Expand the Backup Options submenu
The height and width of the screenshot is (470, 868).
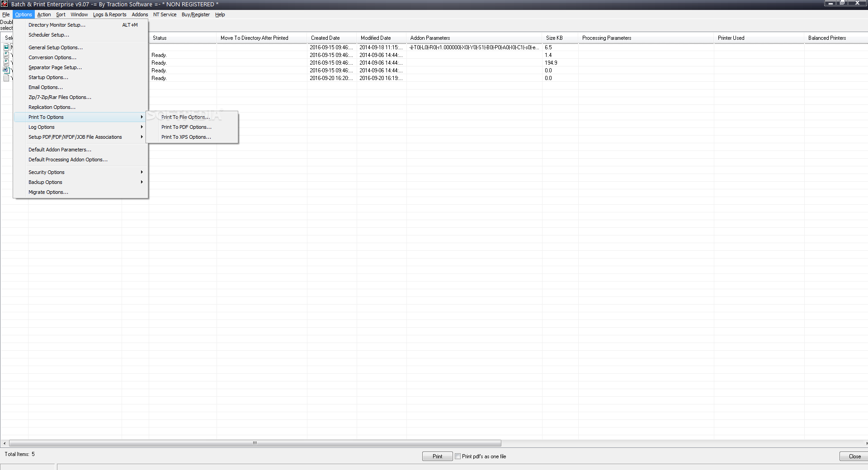(x=81, y=182)
